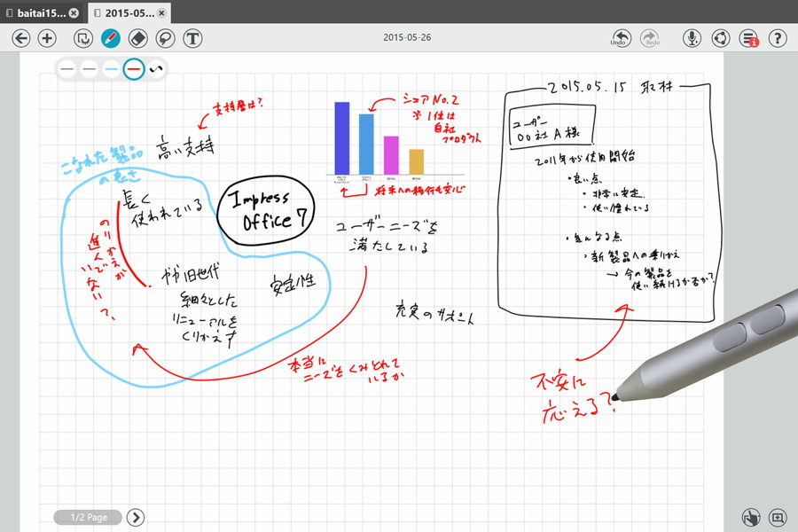Image resolution: width=798 pixels, height=532 pixels.
Task: Add a new page with plus icon
Action: pyautogui.click(x=48, y=38)
